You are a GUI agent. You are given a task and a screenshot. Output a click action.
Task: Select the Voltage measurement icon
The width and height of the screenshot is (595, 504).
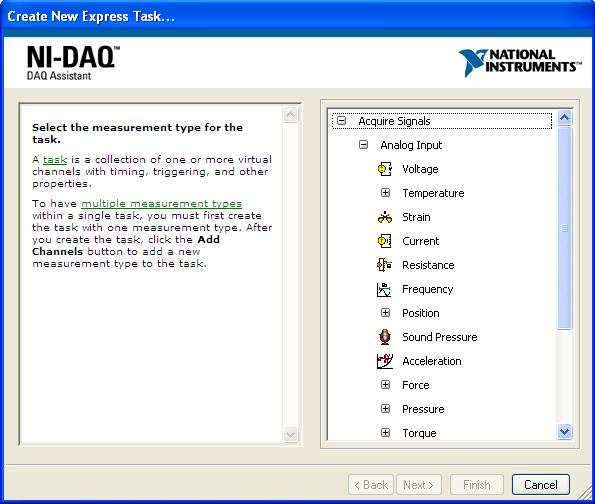coord(385,169)
